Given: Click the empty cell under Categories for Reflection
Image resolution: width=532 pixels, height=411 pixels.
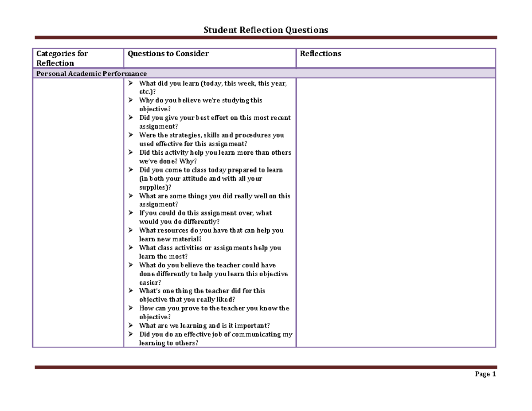Looking at the screenshot, I should [78, 213].
